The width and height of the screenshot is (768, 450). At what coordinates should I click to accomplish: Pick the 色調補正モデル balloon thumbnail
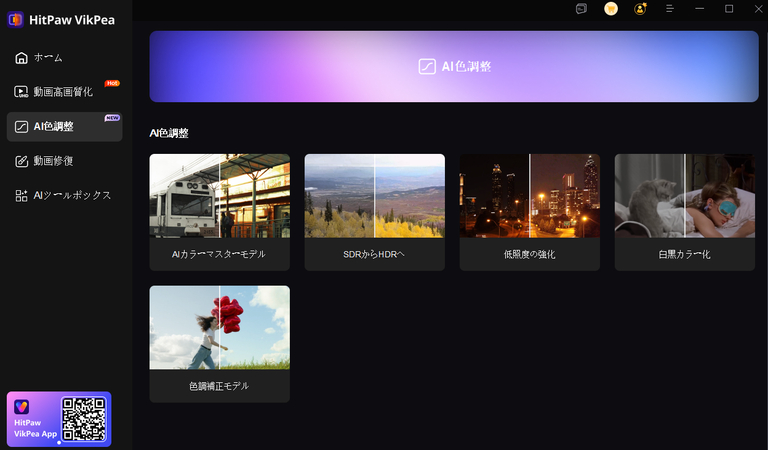[219, 328]
